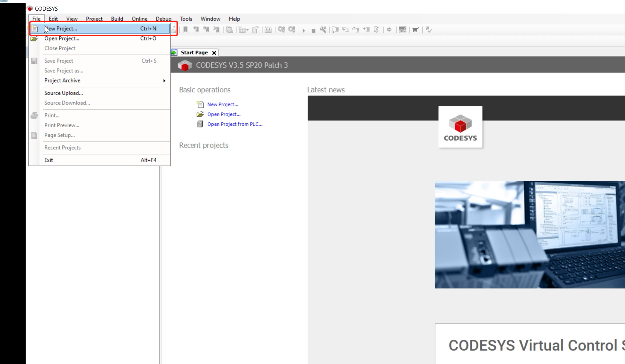Open the Debug menu
The height and width of the screenshot is (364, 625).
click(x=164, y=19)
